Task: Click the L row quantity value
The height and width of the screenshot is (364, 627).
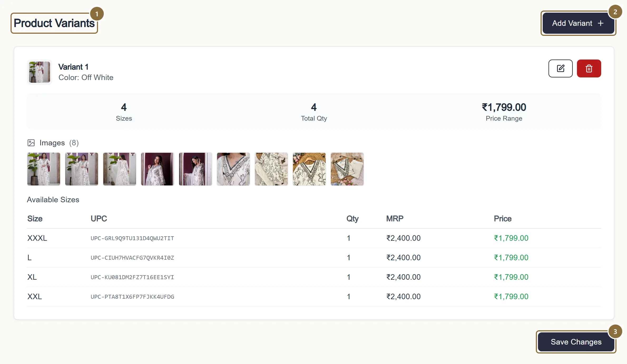Action: point(349,258)
